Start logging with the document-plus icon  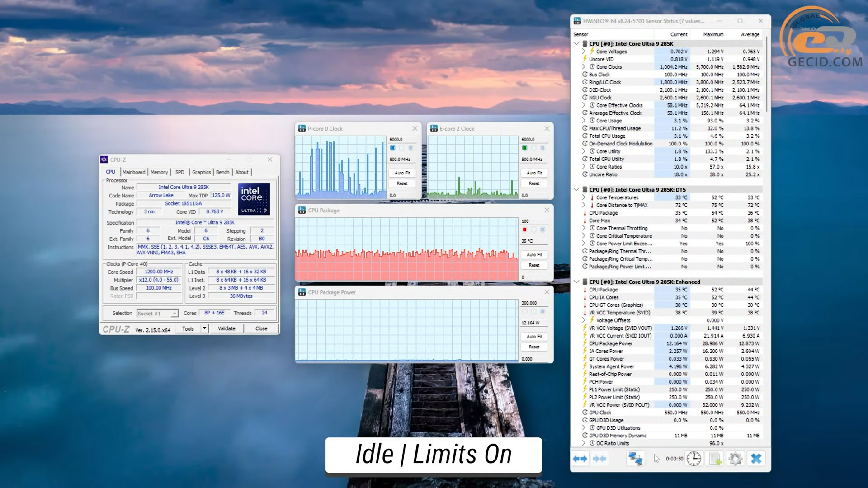pos(715,459)
